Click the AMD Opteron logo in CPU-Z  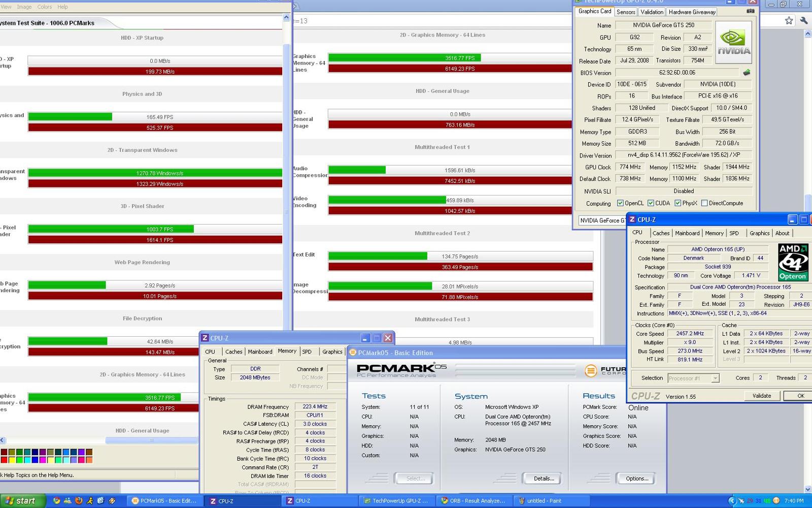[793, 262]
